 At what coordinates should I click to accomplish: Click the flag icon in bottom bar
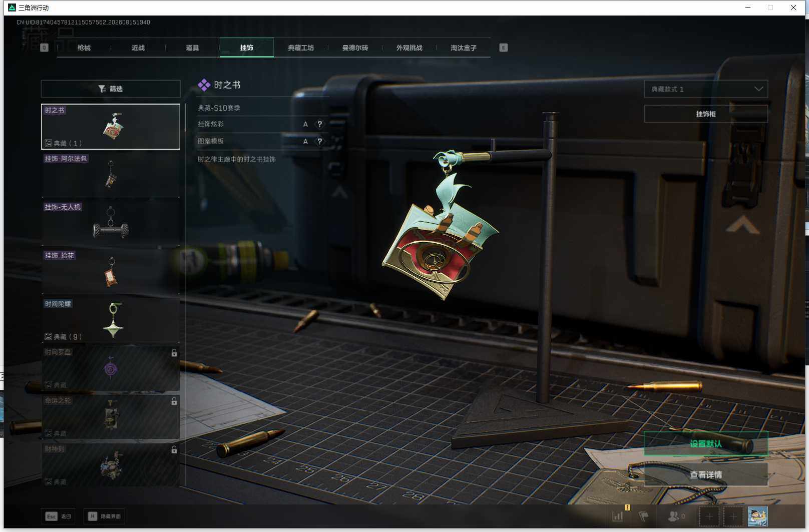(644, 516)
